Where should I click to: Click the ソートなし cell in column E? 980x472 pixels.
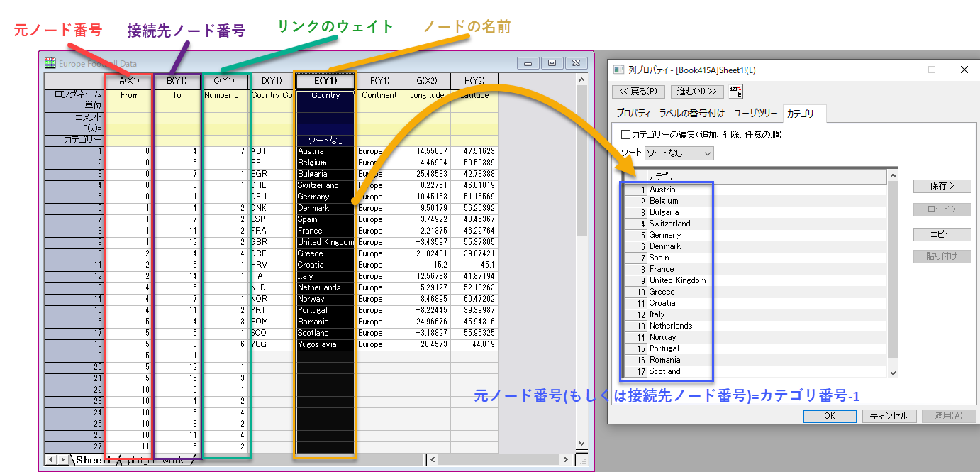click(325, 141)
